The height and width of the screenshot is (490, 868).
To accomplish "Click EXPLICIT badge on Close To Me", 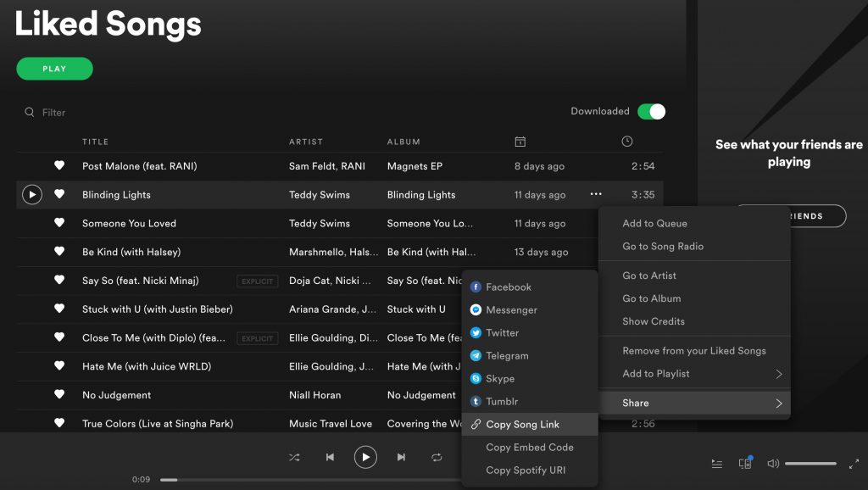I will (258, 338).
